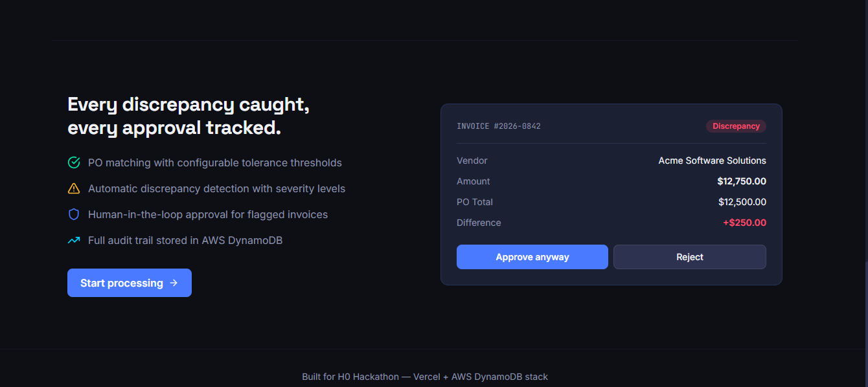Image resolution: width=868 pixels, height=387 pixels.
Task: Click the arrow inside Start processing button
Action: tap(174, 283)
